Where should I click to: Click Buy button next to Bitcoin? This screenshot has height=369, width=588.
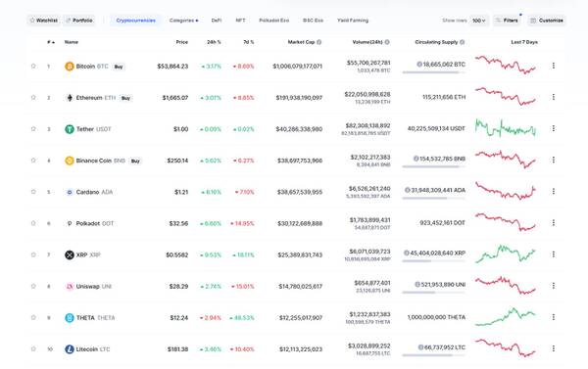(x=119, y=68)
